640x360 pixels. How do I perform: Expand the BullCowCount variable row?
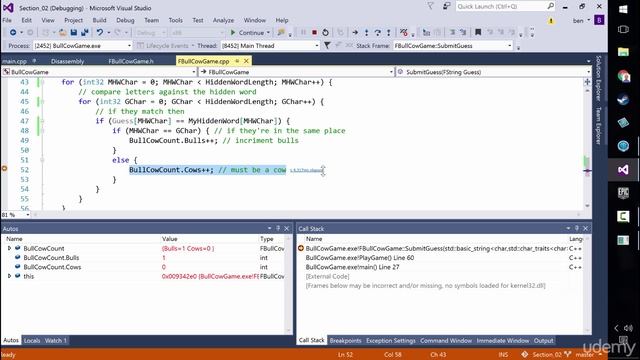pos(9,248)
